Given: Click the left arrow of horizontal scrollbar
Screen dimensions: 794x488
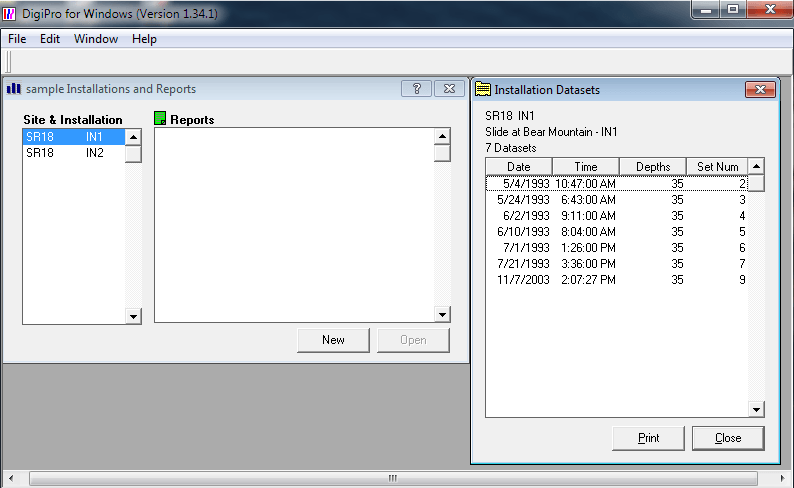Looking at the screenshot, I should pyautogui.click(x=11, y=478).
